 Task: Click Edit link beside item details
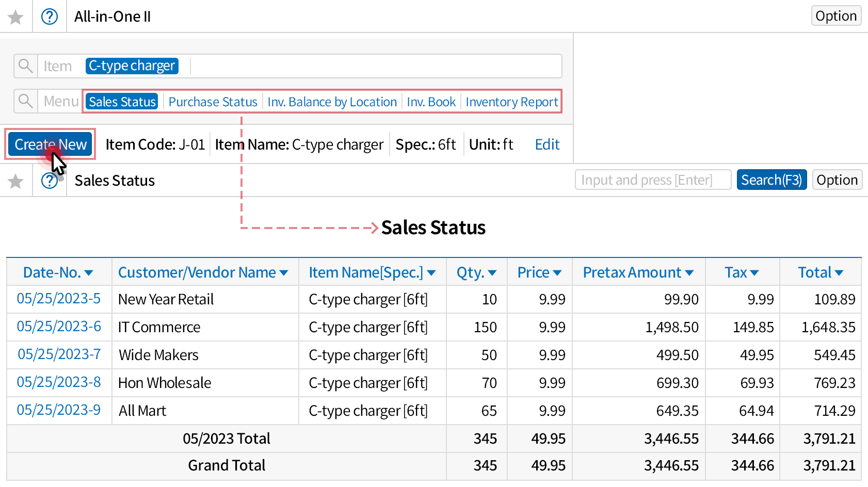[547, 144]
